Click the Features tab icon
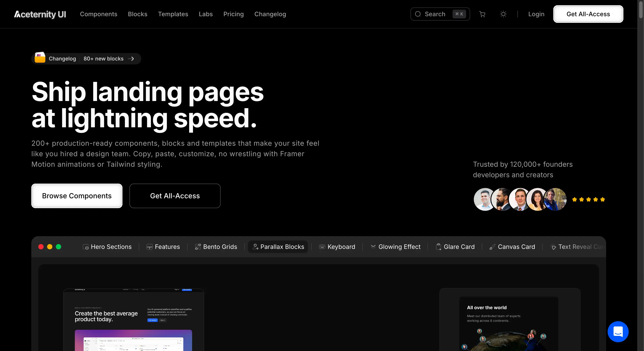 [149, 247]
